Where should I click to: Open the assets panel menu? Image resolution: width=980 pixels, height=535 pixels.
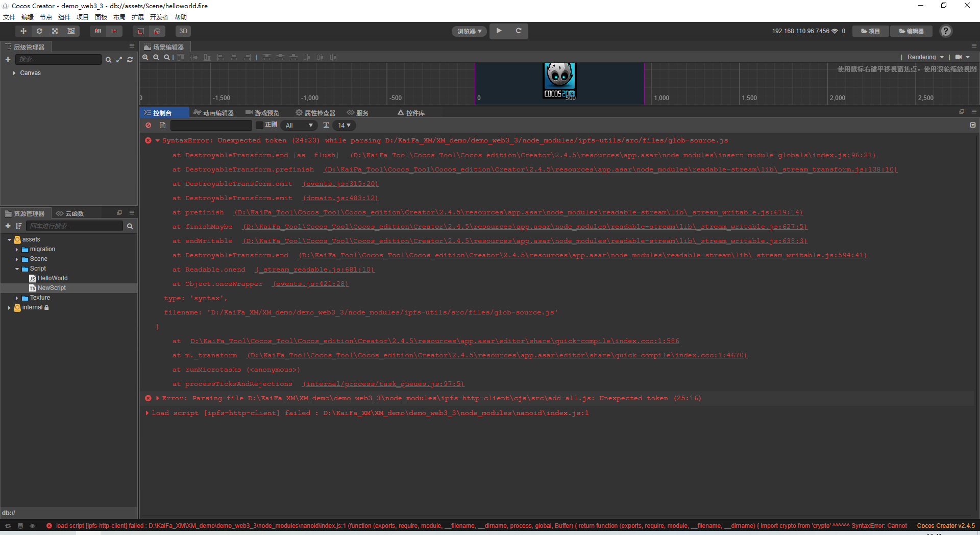tap(132, 213)
